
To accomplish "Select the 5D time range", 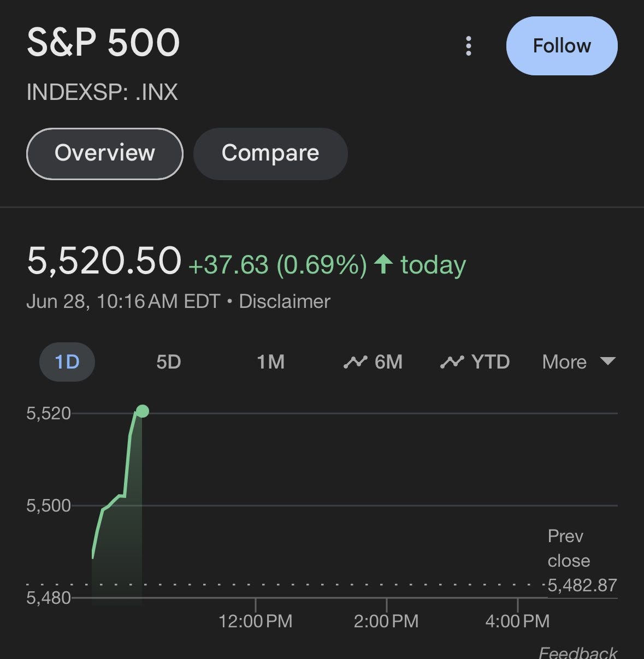I will [168, 362].
